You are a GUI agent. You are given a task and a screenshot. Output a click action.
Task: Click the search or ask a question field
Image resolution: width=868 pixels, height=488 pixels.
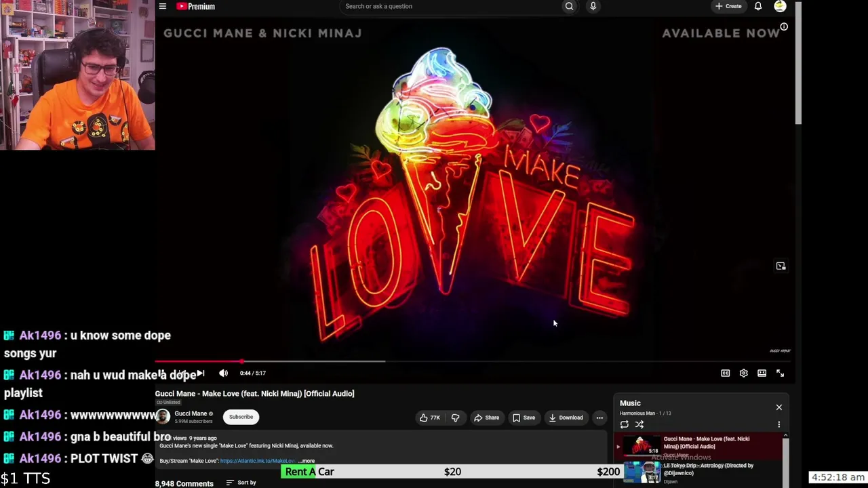point(450,6)
